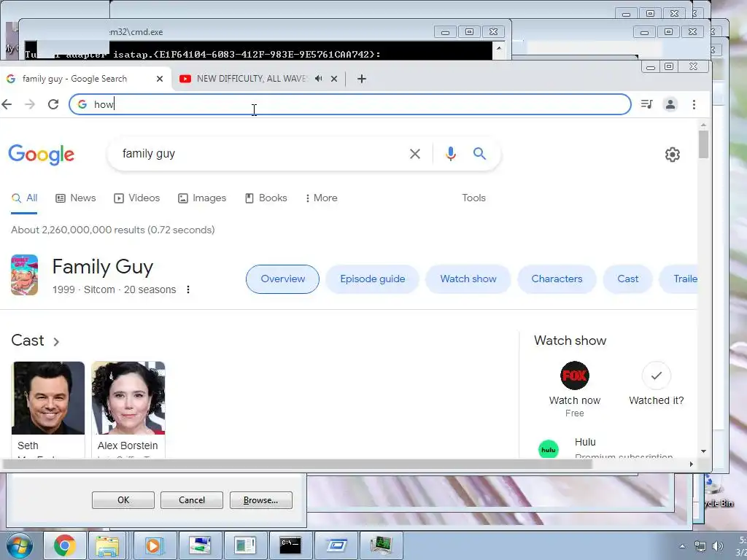Click the magnifier search button on Google
This screenshot has width=747, height=560.
(x=479, y=153)
